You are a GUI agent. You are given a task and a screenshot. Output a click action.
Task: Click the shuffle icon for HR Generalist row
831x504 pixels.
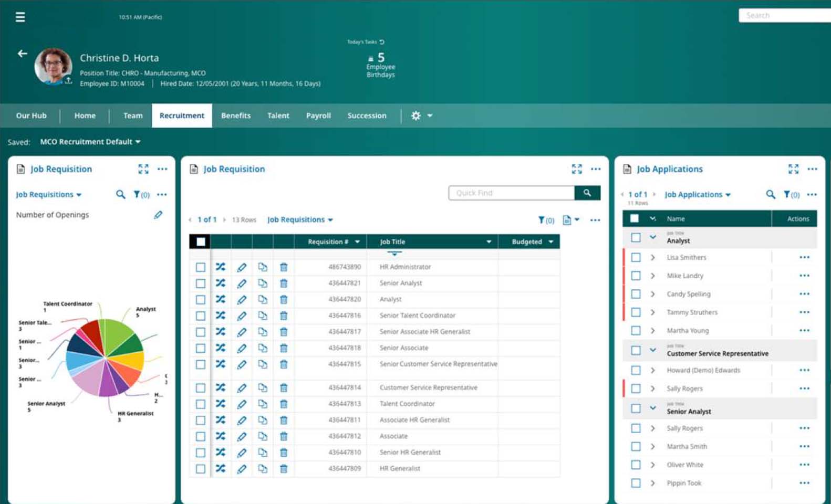[221, 468]
